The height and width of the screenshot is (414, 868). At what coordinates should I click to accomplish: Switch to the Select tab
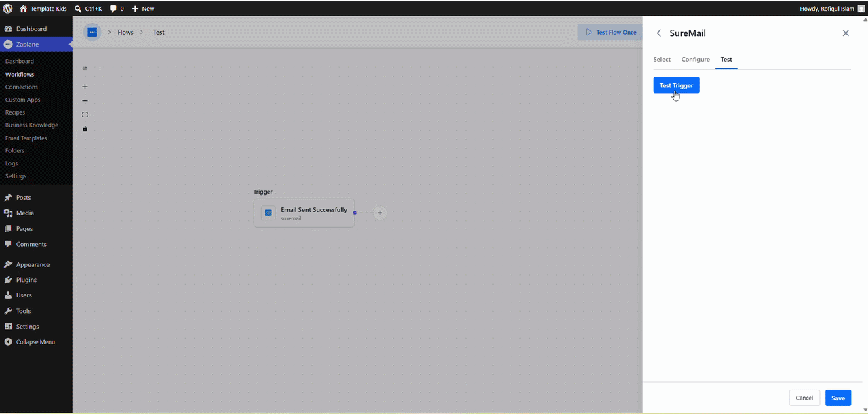(x=662, y=60)
